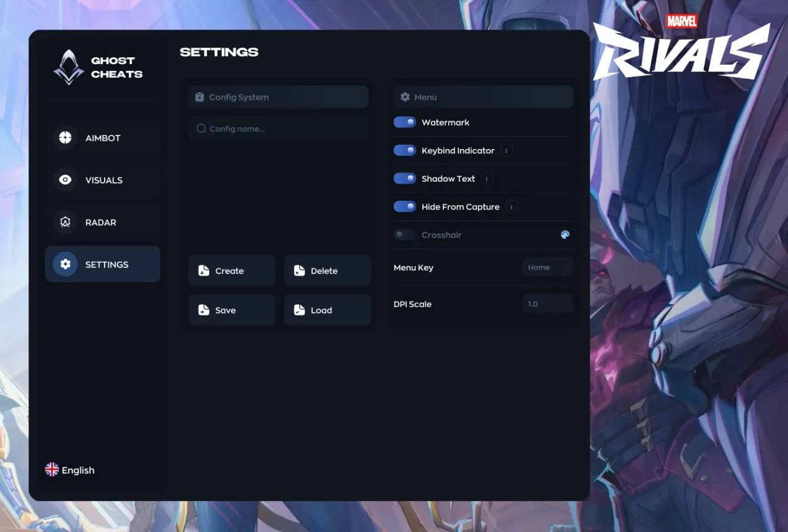The height and width of the screenshot is (532, 788).
Task: Save the current config
Action: [x=231, y=310]
